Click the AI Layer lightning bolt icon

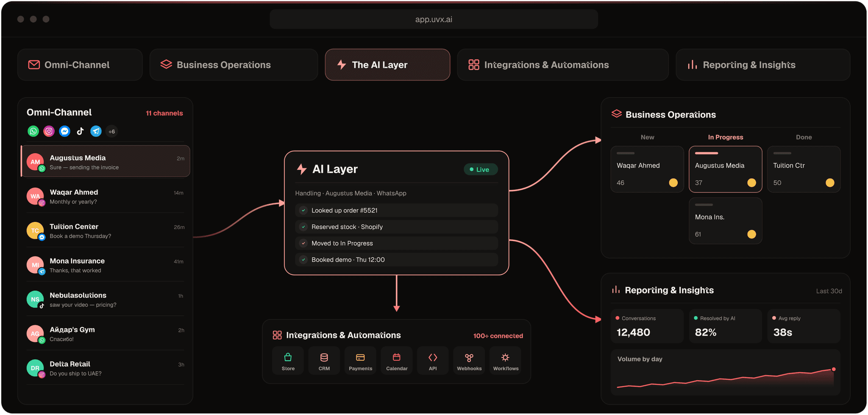(302, 169)
